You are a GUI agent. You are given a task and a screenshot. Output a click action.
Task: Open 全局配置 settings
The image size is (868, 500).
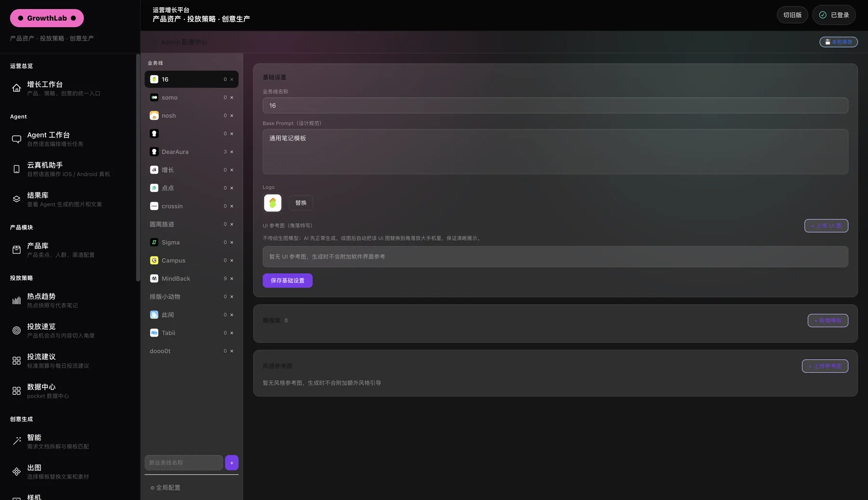165,488
